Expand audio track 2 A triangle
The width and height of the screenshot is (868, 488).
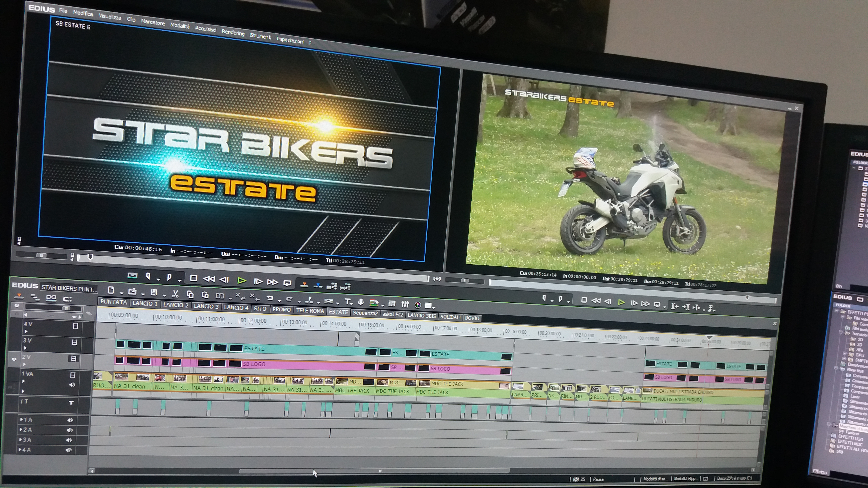21,429
